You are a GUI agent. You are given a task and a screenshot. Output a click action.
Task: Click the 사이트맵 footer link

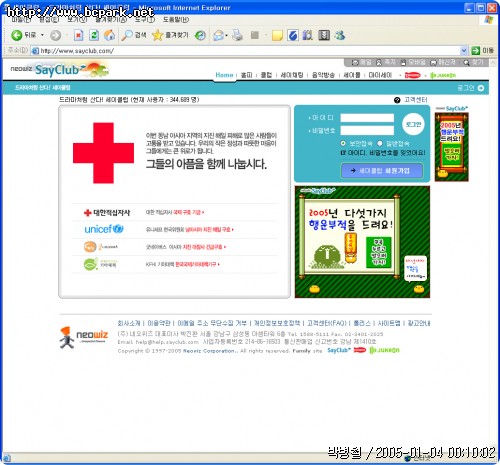click(389, 323)
